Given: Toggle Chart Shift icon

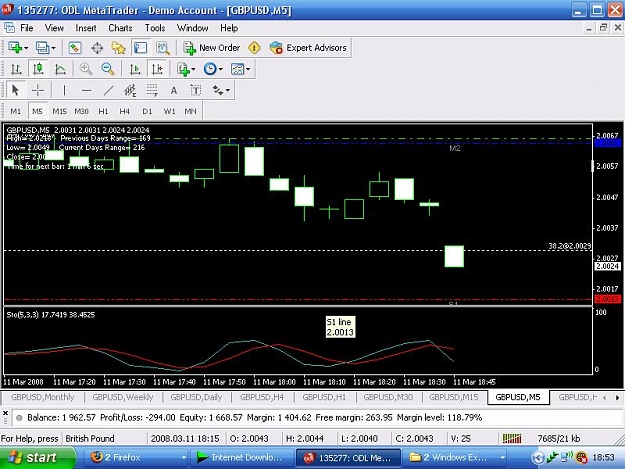Looking at the screenshot, I should [157, 69].
